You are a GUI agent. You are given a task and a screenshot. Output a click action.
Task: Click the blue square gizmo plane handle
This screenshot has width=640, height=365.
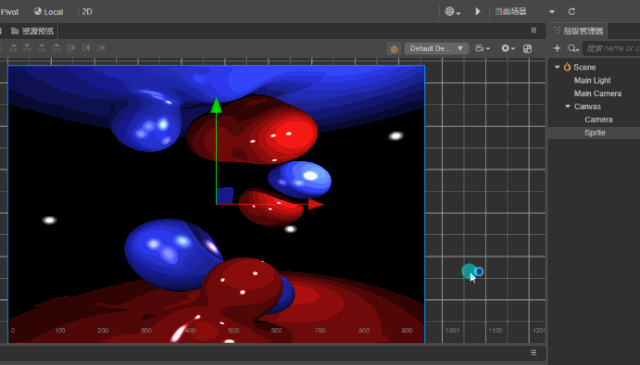(225, 195)
